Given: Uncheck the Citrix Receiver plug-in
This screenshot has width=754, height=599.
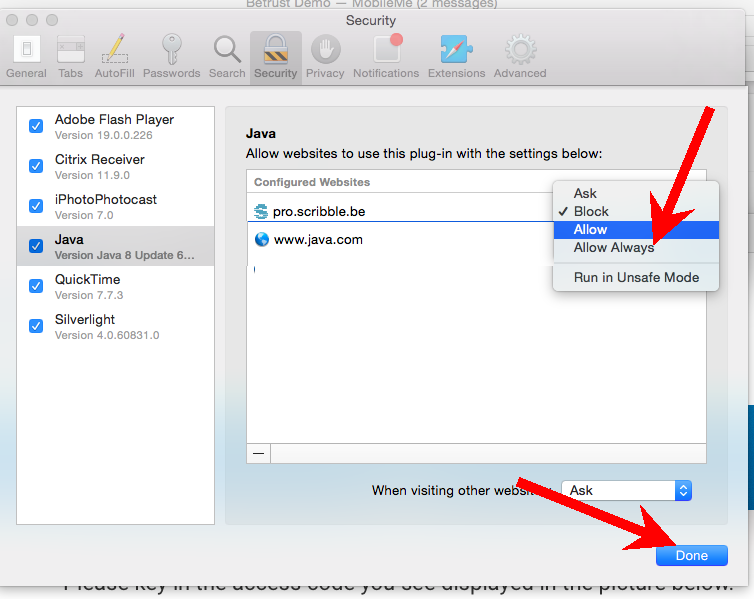Looking at the screenshot, I should (36, 166).
